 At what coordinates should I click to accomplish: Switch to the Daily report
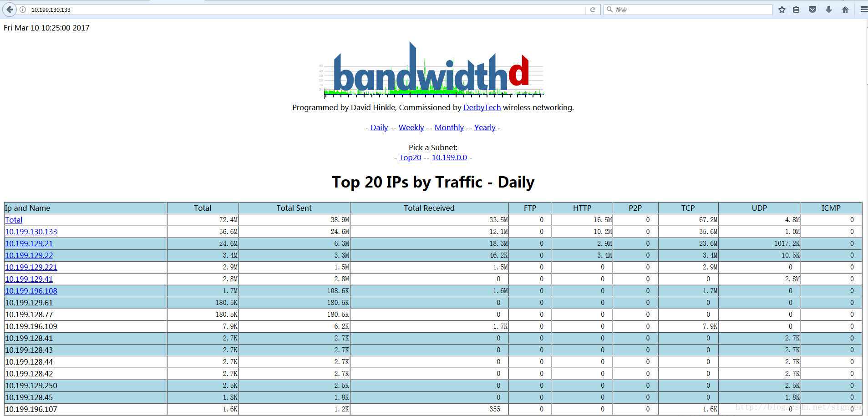coord(379,127)
